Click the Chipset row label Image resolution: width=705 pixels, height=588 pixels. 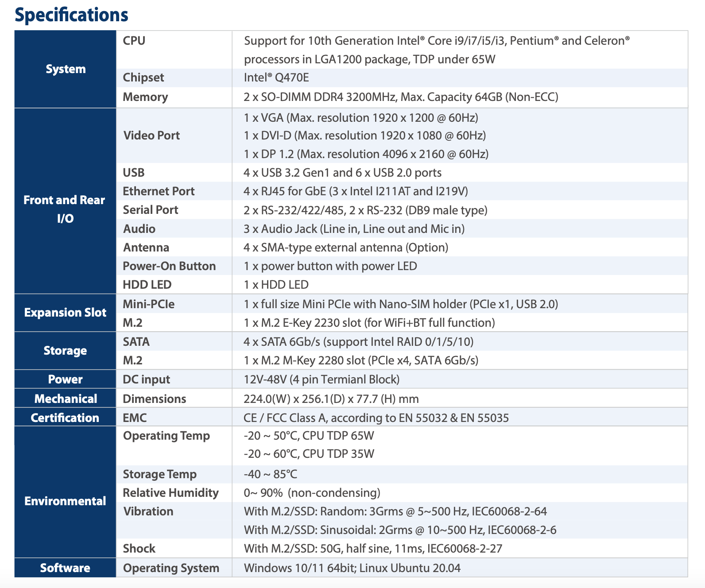pos(143,77)
